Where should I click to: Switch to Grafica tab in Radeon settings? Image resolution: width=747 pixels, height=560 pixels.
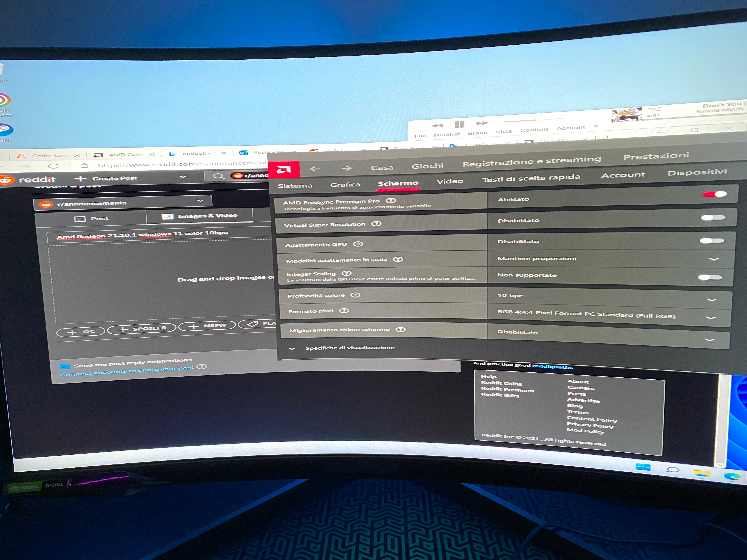[x=345, y=185]
